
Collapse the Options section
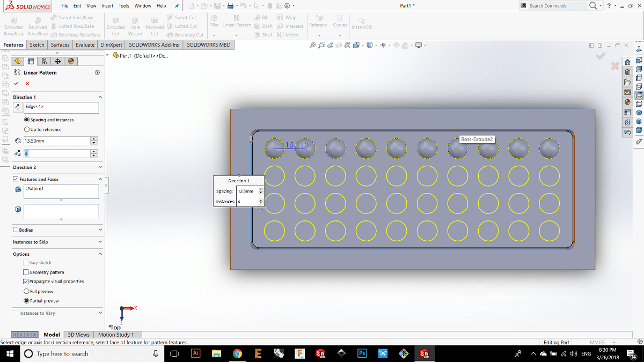tap(100, 254)
